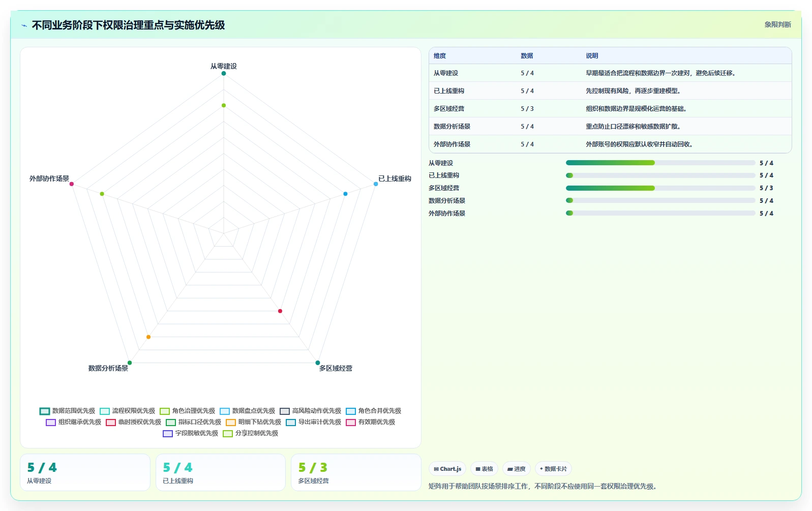Select the Chart.js chip
Screen dimensions: 812x511
[x=447, y=469]
